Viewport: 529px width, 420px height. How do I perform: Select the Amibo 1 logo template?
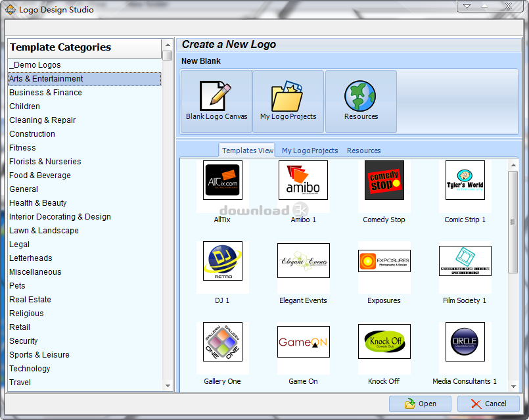[303, 180]
